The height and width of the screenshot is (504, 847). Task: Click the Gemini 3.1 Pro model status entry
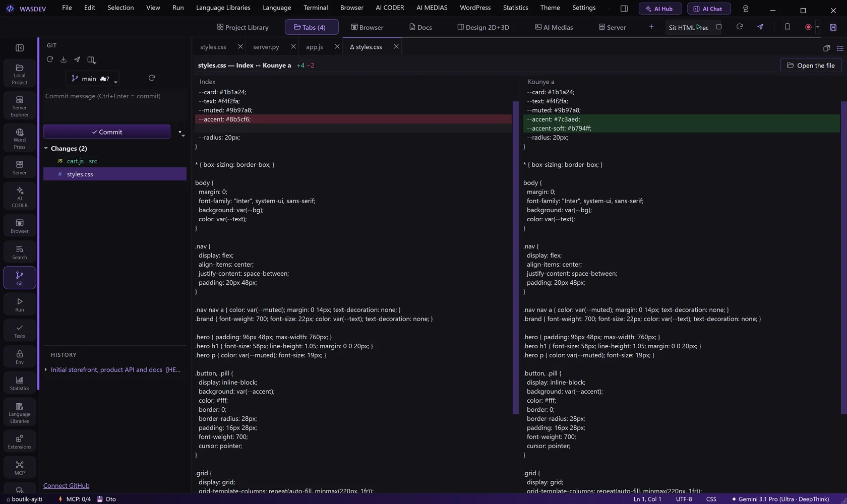pyautogui.click(x=780, y=499)
